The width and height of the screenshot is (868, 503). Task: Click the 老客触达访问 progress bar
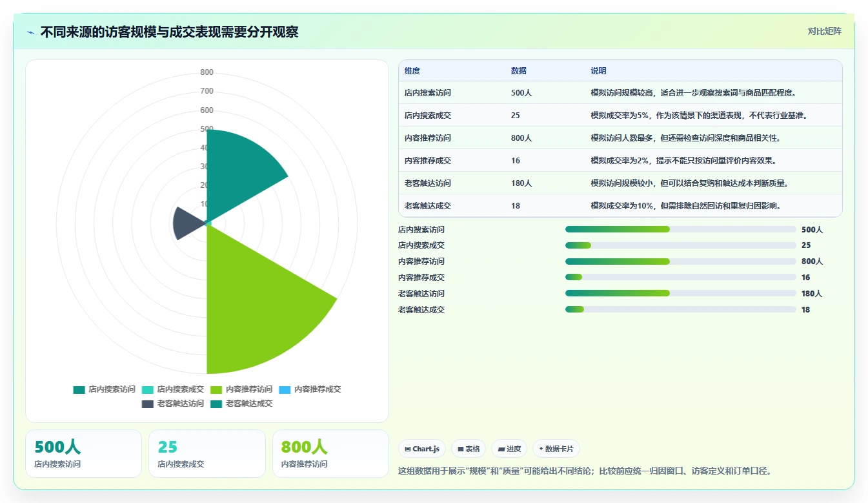680,293
